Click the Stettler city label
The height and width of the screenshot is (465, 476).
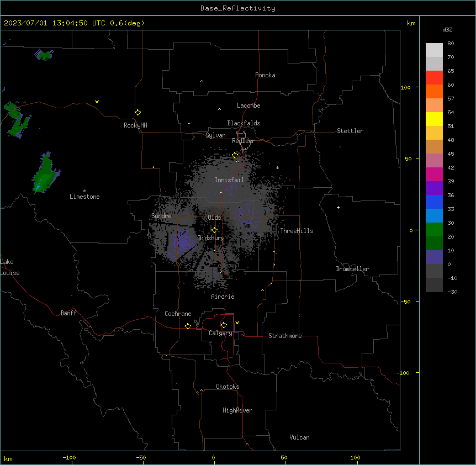(x=350, y=131)
